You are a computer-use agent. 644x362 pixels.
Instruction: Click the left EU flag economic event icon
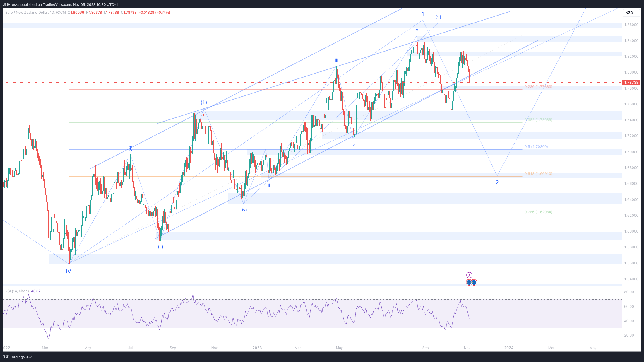tap(469, 282)
